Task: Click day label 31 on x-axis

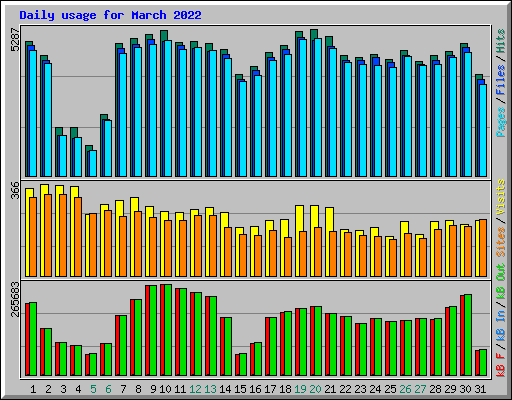Action: [x=480, y=389]
